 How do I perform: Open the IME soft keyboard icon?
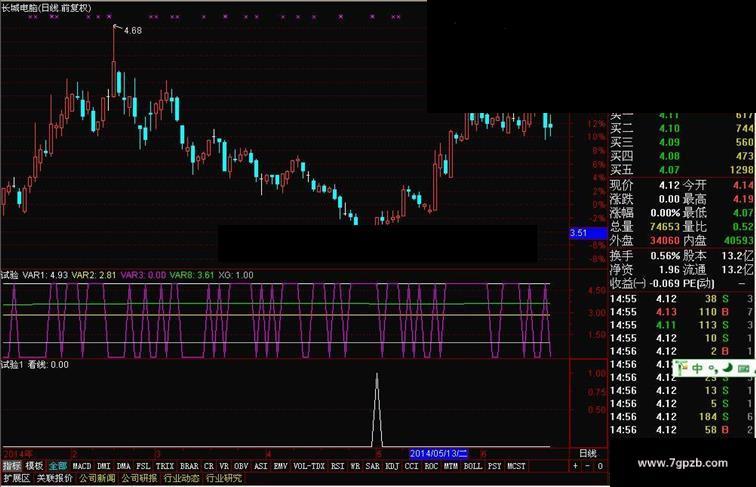click(x=743, y=369)
